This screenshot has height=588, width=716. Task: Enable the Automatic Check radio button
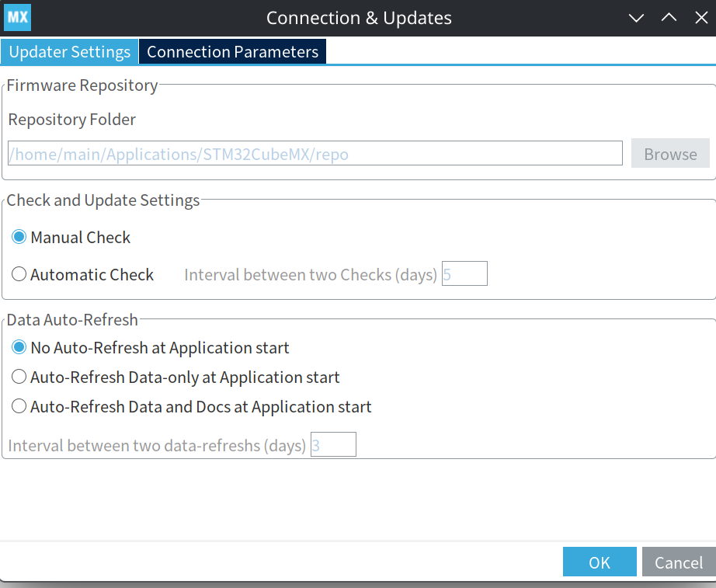tap(19, 274)
